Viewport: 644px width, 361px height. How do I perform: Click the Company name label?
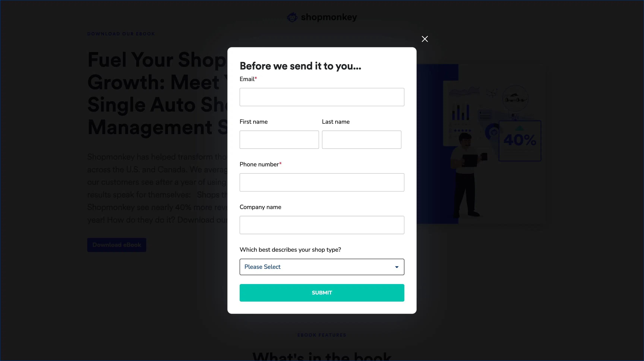[x=260, y=207]
